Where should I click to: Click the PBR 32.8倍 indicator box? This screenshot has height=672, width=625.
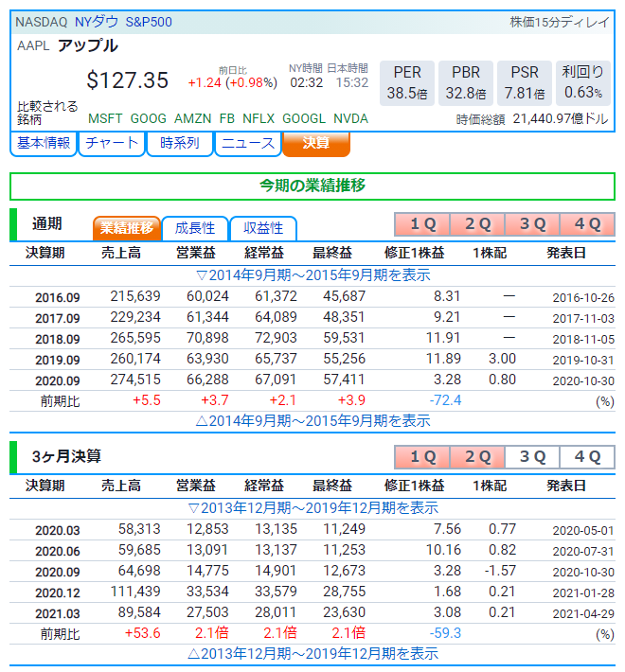point(466,82)
